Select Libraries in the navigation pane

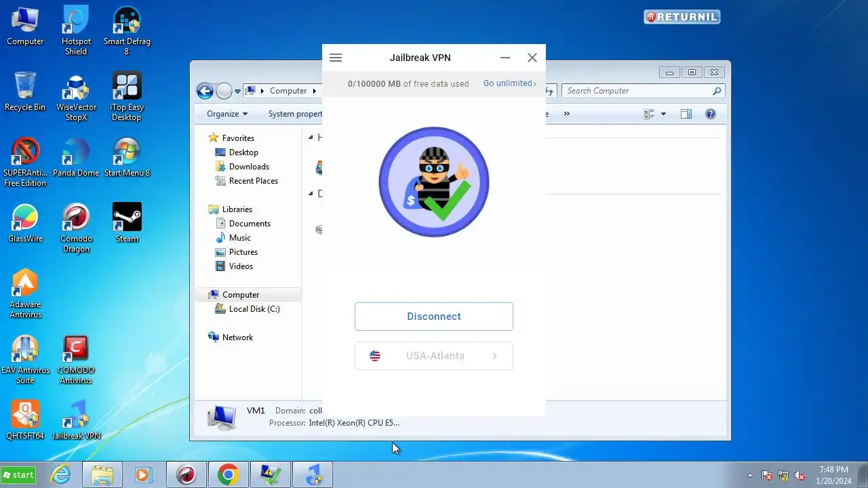[237, 209]
